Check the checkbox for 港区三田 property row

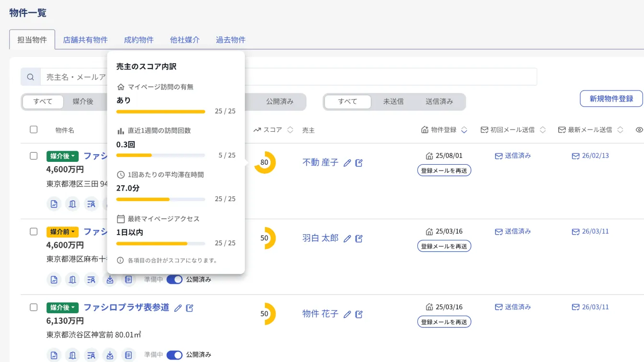point(34,156)
